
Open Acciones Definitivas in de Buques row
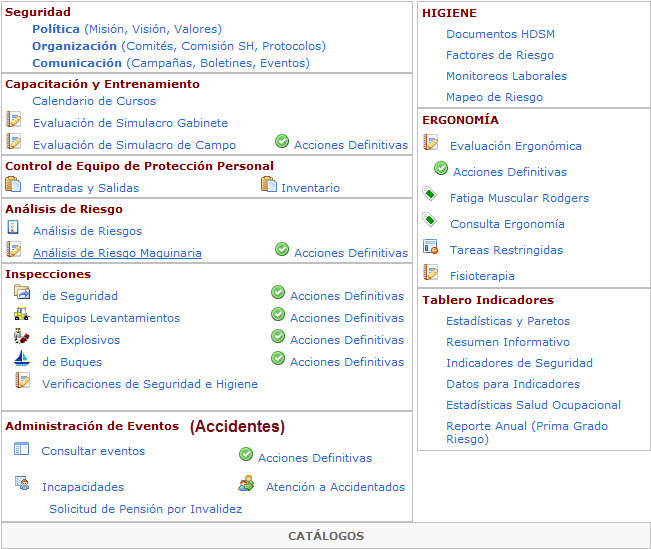[x=347, y=362]
